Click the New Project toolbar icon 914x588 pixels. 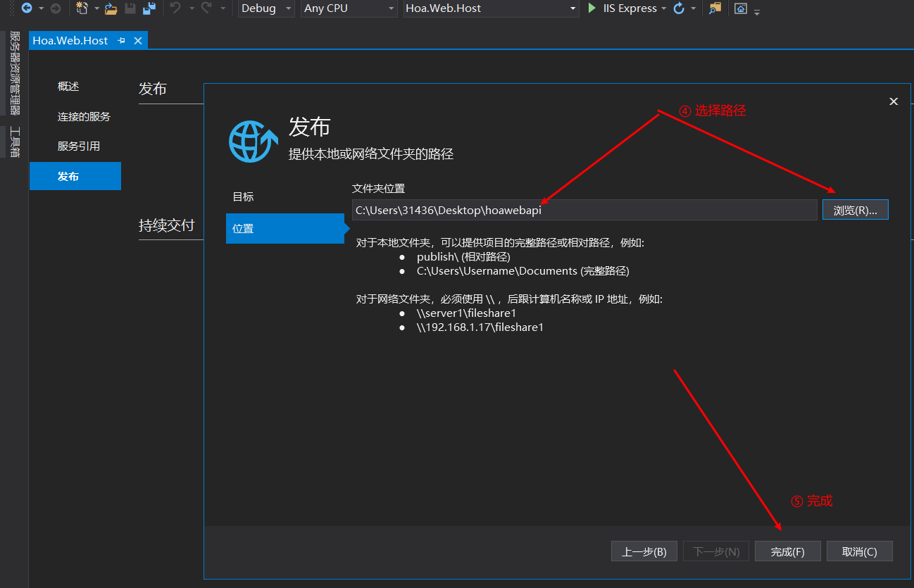82,8
